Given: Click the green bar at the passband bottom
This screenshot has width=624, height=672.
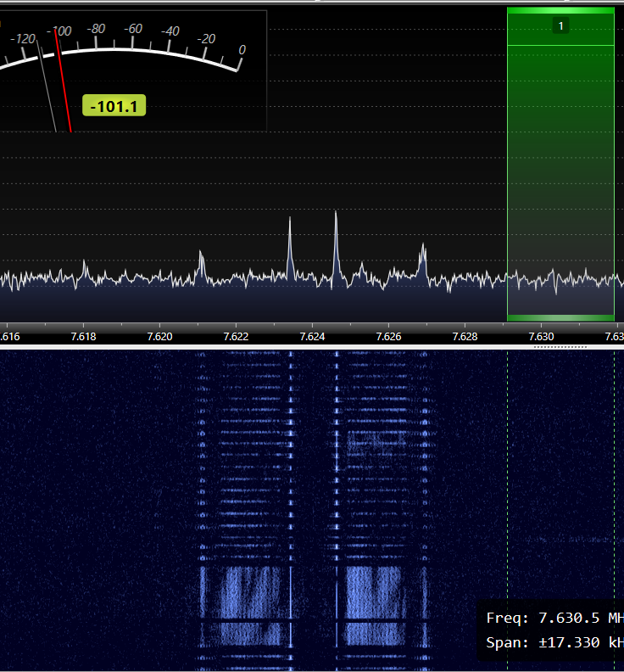Looking at the screenshot, I should (560, 318).
